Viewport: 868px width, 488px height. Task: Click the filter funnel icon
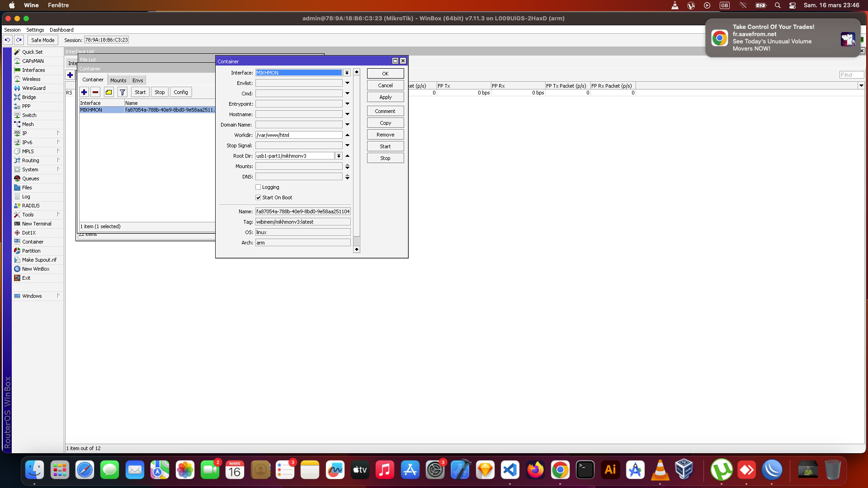click(x=122, y=92)
